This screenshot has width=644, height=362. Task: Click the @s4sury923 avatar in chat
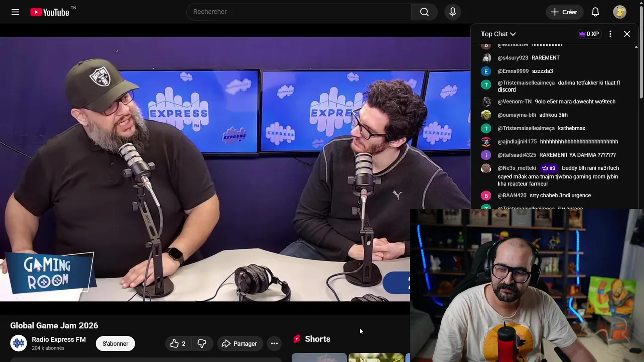click(486, 58)
